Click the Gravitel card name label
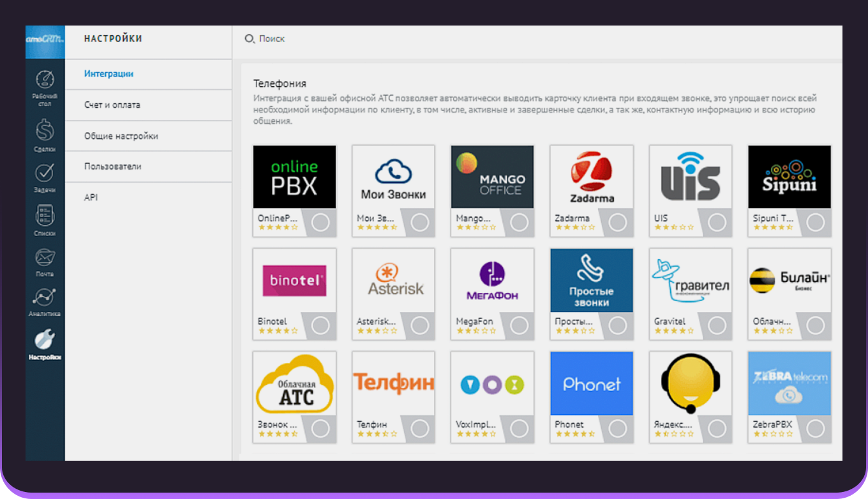The width and height of the screenshot is (868, 499). (670, 322)
